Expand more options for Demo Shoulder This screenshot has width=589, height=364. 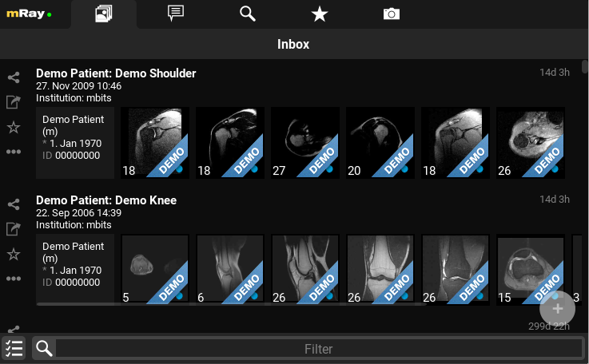click(x=14, y=152)
